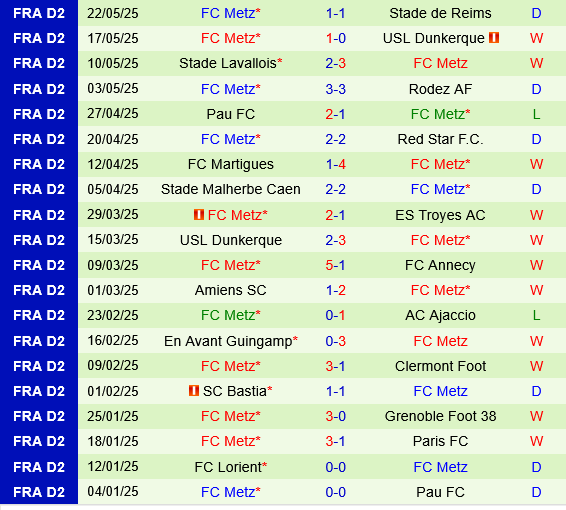Viewport: 566px width, 510px height.
Task: Click the red card icon beside USL Dunkerque
Action: tap(494, 38)
